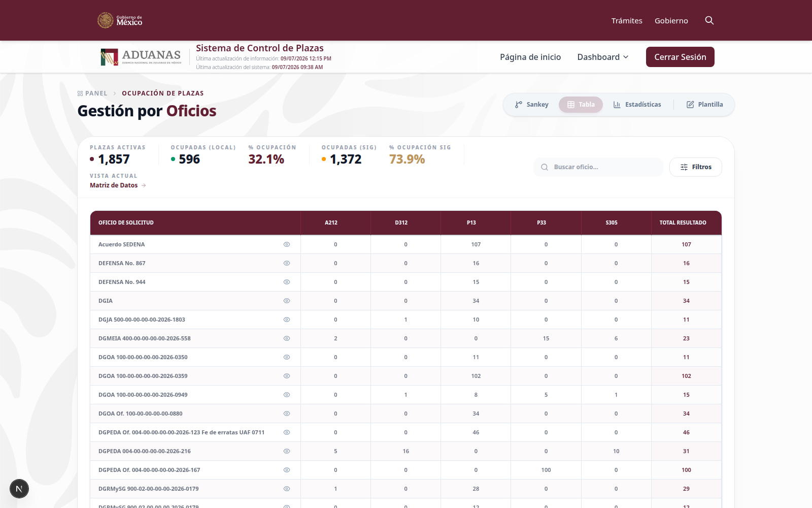
Task: Click the Buscar oficio search field
Action: (598, 167)
